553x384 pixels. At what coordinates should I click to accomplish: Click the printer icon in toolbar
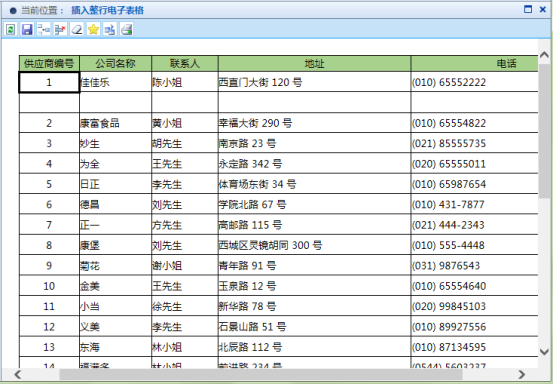(x=127, y=29)
